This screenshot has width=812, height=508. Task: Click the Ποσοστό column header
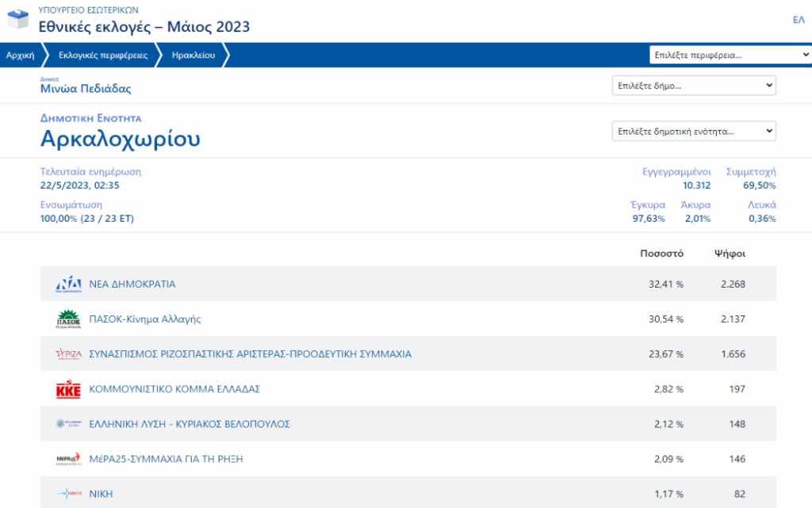(x=662, y=254)
